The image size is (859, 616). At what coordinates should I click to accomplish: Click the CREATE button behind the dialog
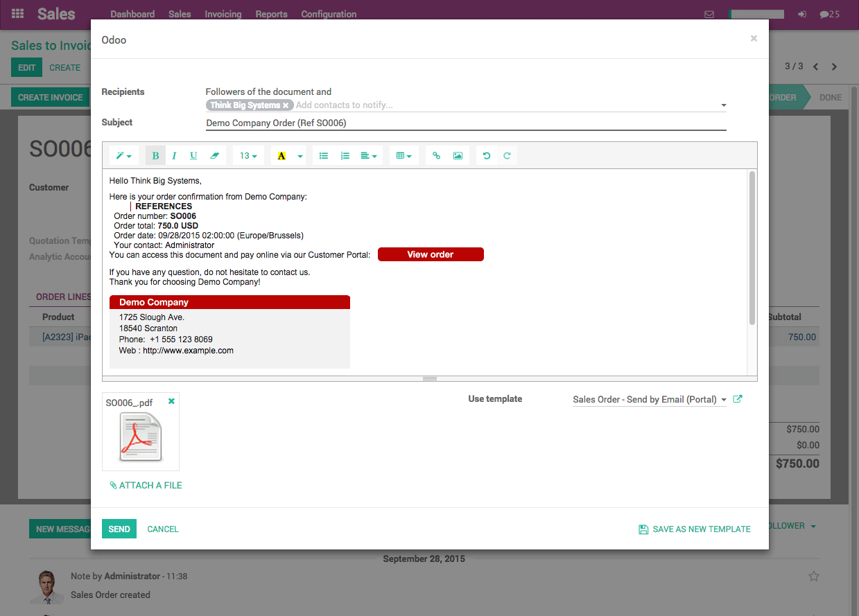(x=64, y=67)
